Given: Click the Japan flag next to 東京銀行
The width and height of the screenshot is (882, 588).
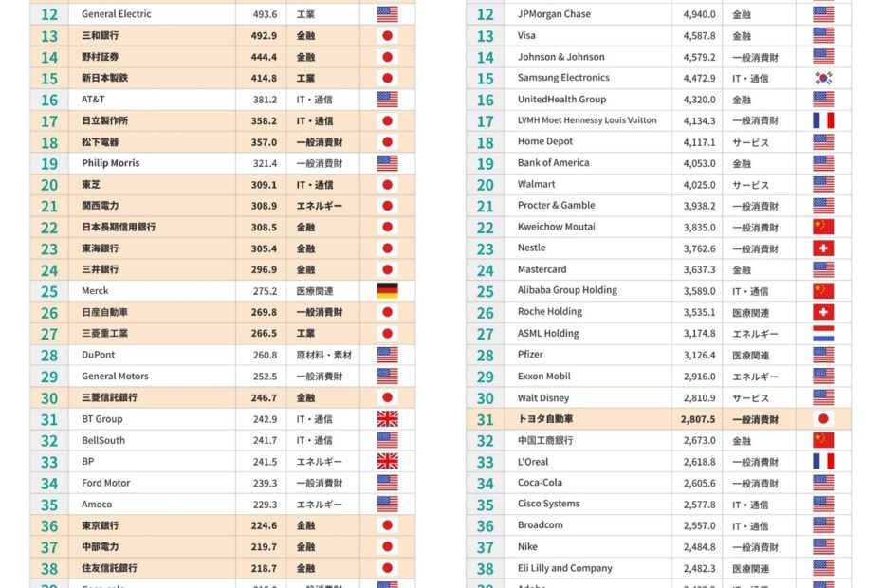Looking at the screenshot, I should 387,525.
